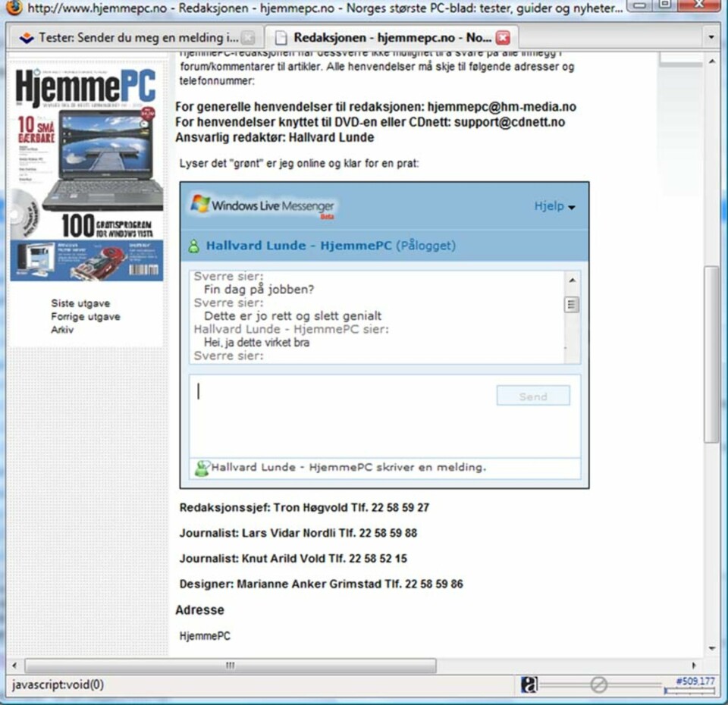
Task: Click the HjemmePC magazine cover thumbnail
Action: pyautogui.click(x=86, y=174)
